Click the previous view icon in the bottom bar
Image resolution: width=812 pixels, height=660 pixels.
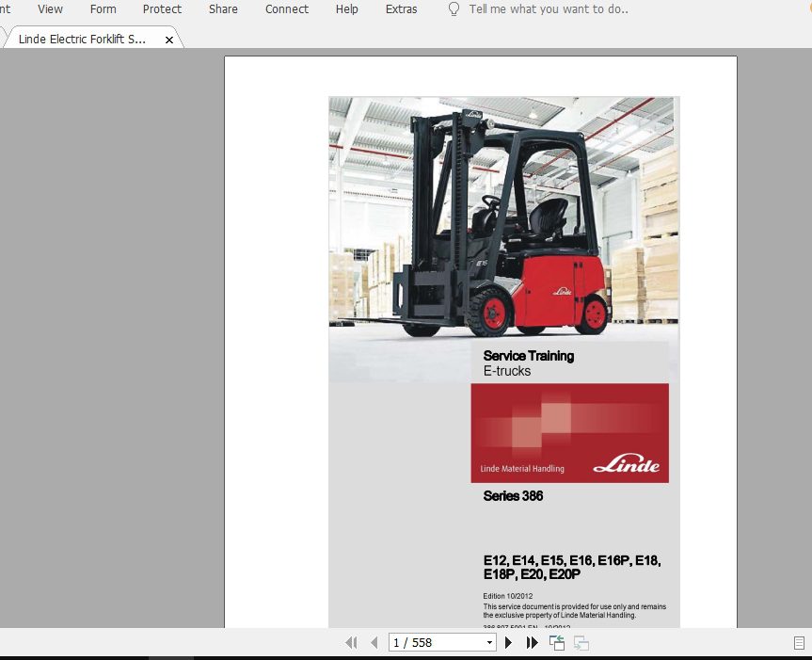pyautogui.click(x=557, y=643)
